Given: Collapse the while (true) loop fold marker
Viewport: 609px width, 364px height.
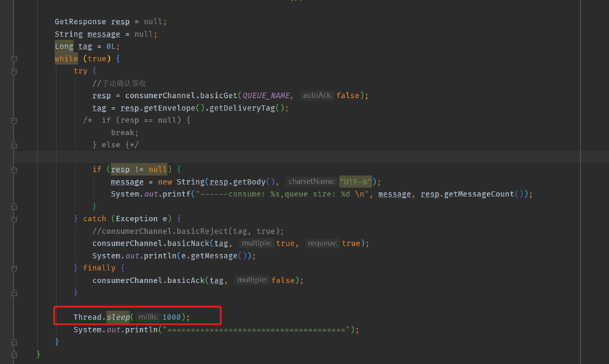Looking at the screenshot, I should [14, 59].
